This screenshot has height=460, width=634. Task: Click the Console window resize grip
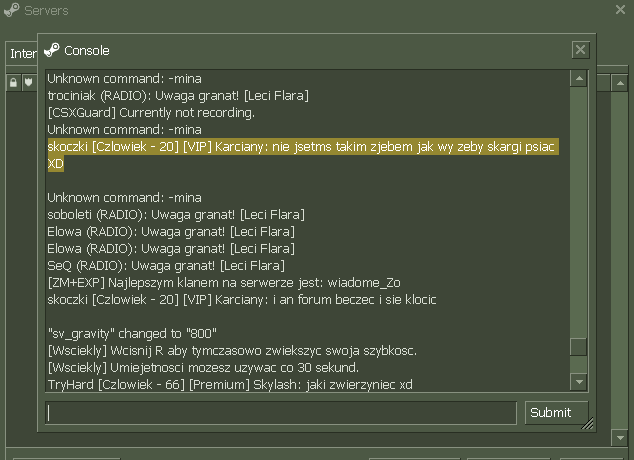click(x=588, y=423)
